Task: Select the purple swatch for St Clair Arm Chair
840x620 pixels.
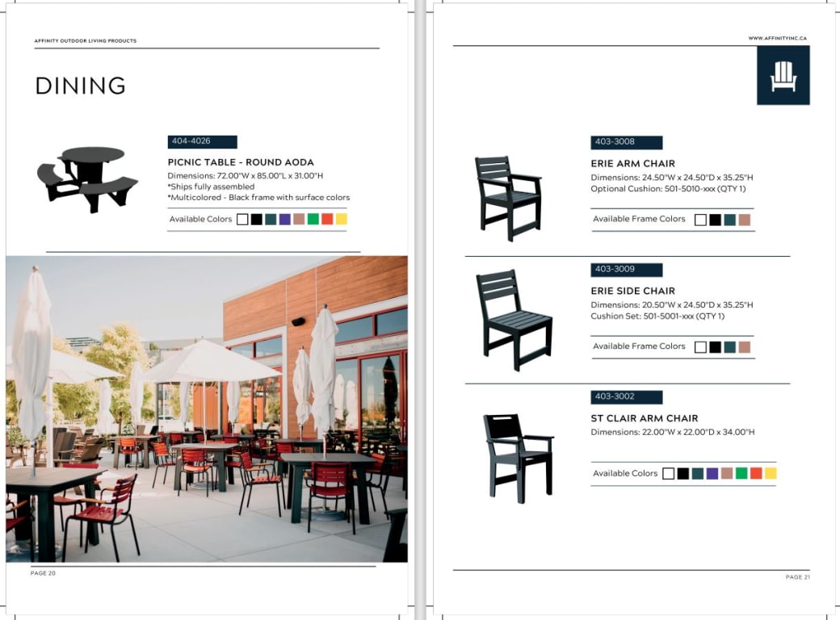Action: pyautogui.click(x=712, y=473)
